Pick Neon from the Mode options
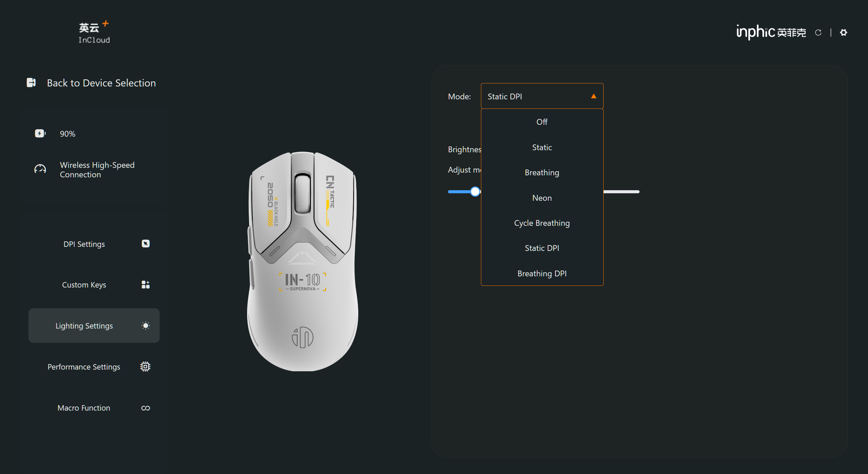This screenshot has height=474, width=868. 542,198
